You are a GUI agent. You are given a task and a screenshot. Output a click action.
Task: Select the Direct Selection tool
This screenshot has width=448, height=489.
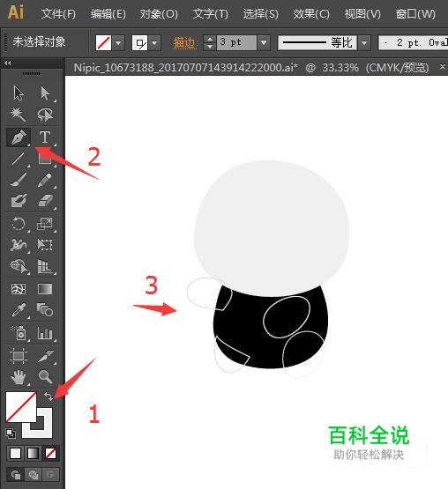tap(45, 93)
